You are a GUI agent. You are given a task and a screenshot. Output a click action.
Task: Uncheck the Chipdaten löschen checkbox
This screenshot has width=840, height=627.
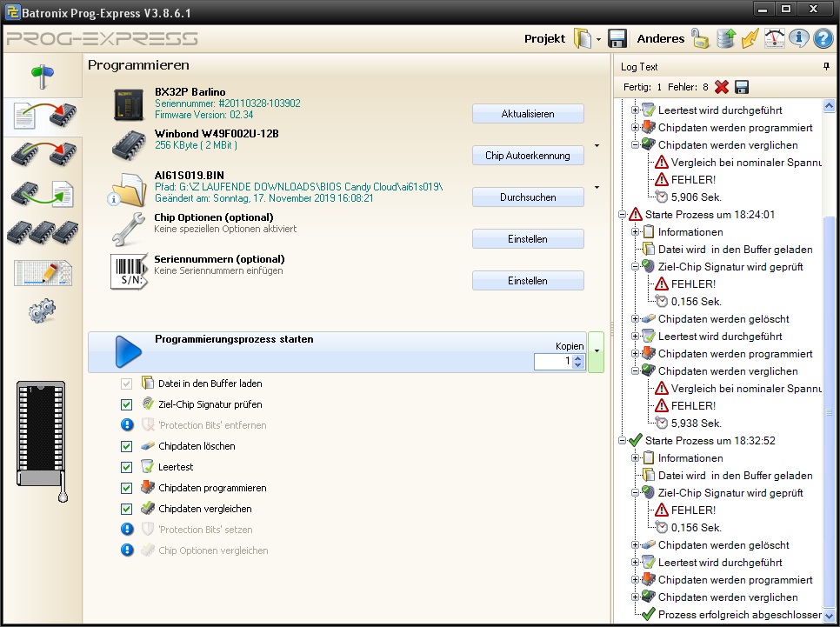[126, 446]
